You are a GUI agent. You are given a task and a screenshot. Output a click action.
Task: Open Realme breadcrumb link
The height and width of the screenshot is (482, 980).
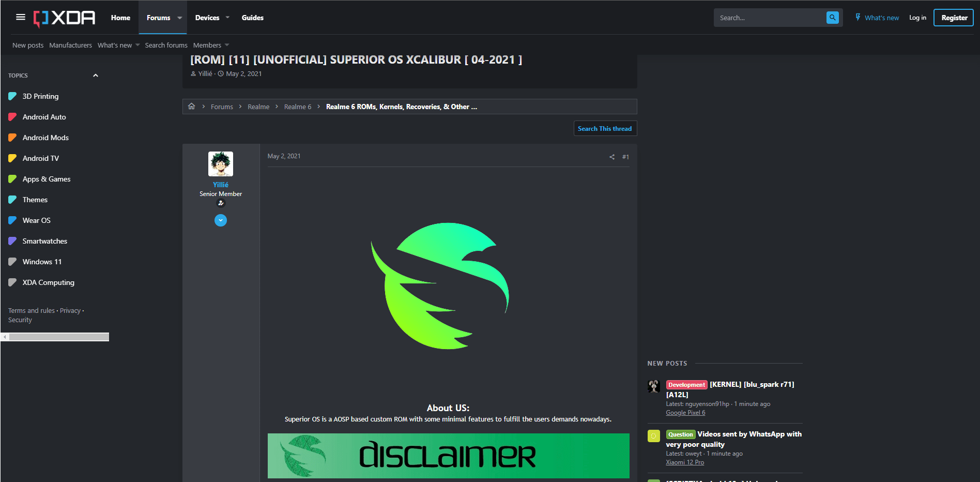tap(258, 107)
